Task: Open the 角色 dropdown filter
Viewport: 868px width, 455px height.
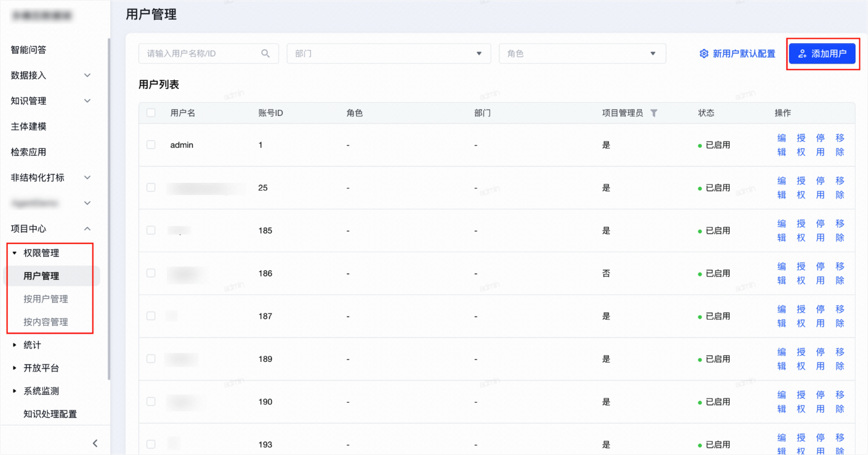Action: pyautogui.click(x=582, y=54)
